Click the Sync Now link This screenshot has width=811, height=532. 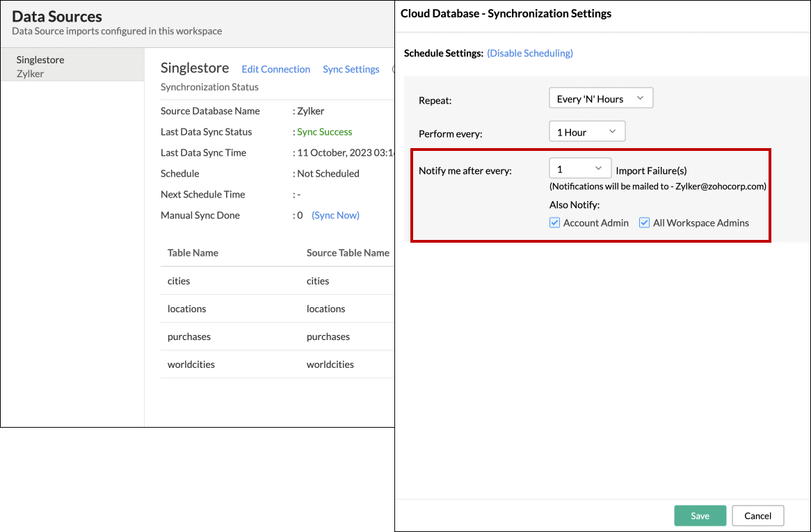coord(335,215)
